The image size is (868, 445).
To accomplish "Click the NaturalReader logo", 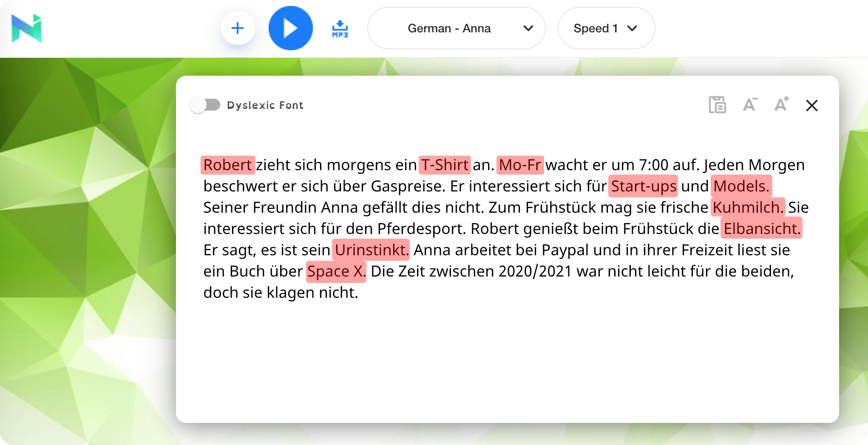I will coord(26,29).
